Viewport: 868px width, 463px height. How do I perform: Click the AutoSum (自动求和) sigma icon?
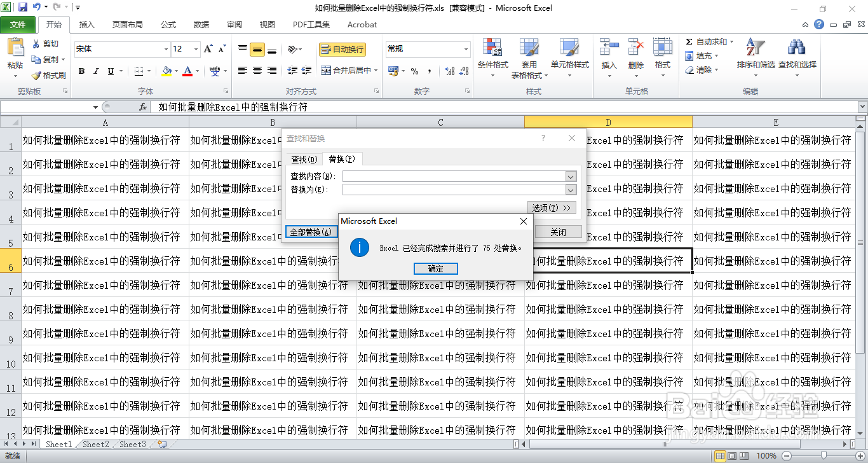point(689,42)
